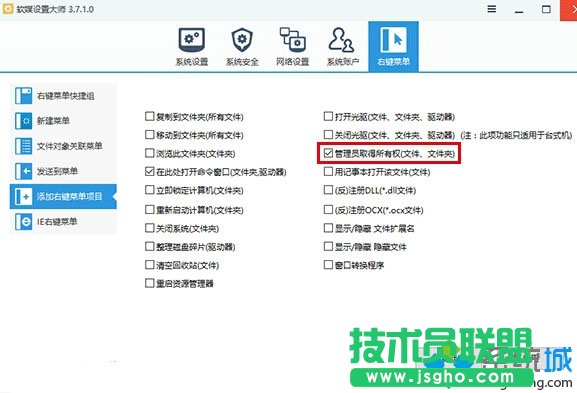Enable 显示/隐藏 隐藏文件 checkbox
Viewport: 577px width, 393px height.
tap(328, 246)
